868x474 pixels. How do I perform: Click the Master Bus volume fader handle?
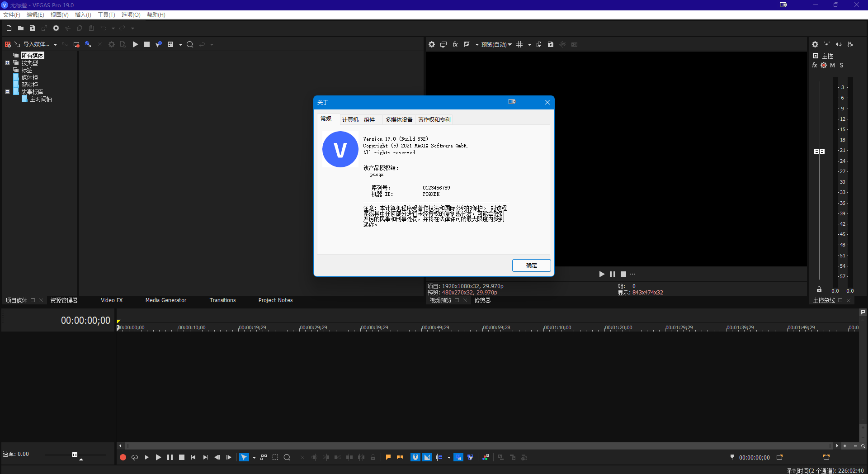(x=819, y=151)
